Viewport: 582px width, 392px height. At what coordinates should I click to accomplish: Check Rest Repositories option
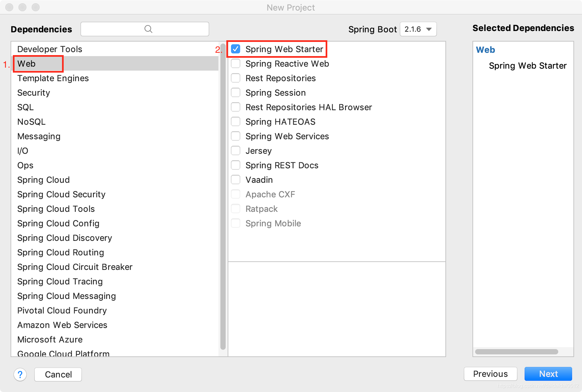point(236,78)
